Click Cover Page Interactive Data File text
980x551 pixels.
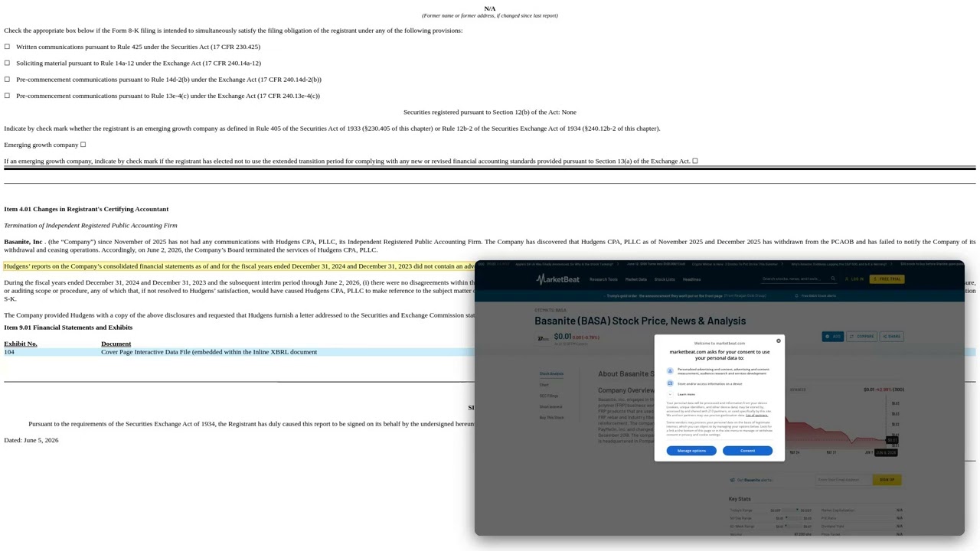coord(209,352)
